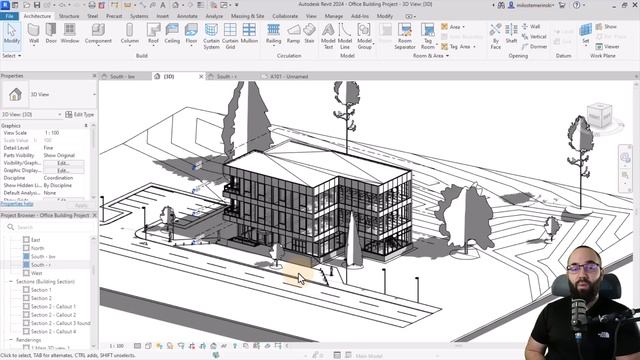Screen dimensions: 640x360
Task: Toggle the Section 1 checkbox
Action: [26, 290]
